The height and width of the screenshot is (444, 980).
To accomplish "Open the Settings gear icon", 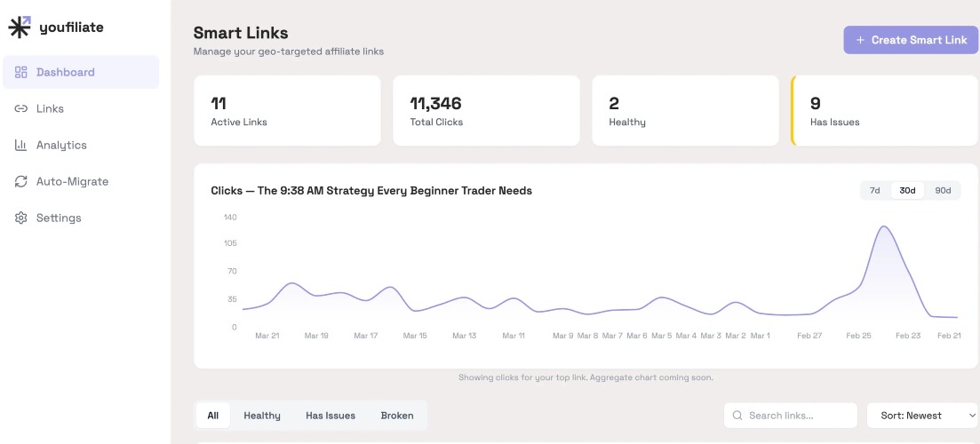I will 21,218.
